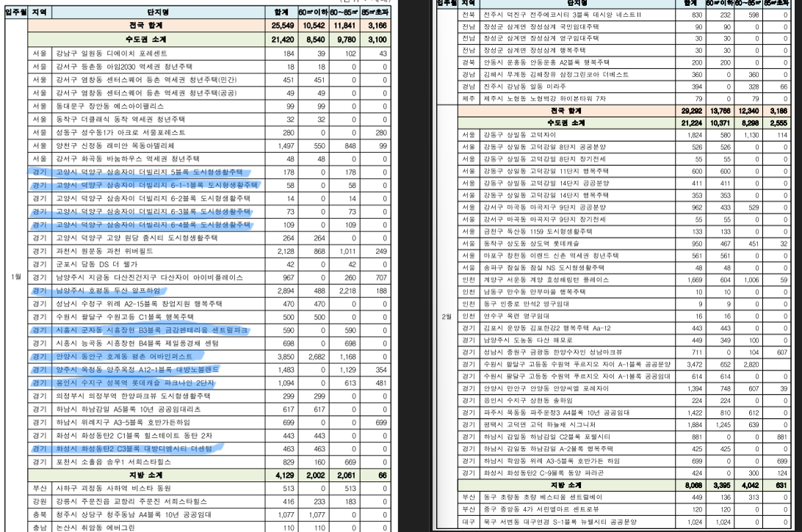Click the 2월 move-in month cell

[x=447, y=316]
